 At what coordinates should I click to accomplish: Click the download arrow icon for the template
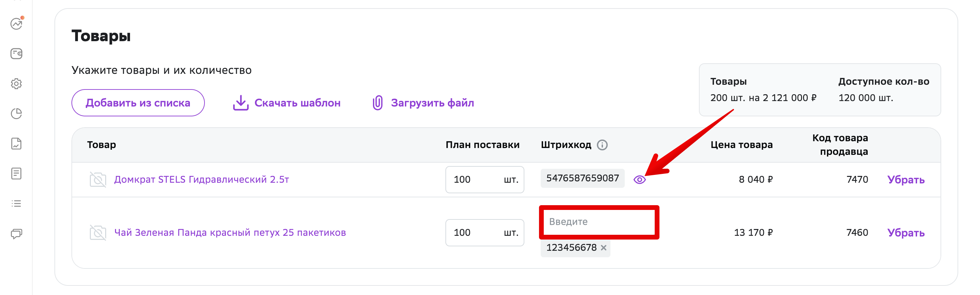241,103
